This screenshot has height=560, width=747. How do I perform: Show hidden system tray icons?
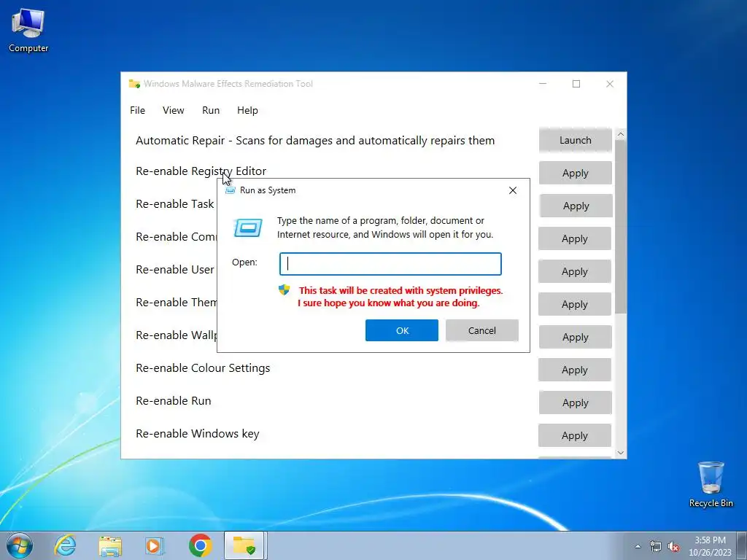pos(638,546)
